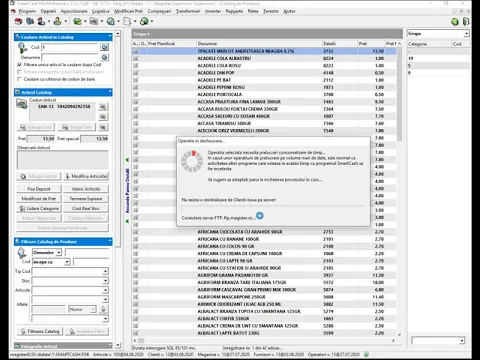Open the Articole dropdown

[105, 290]
